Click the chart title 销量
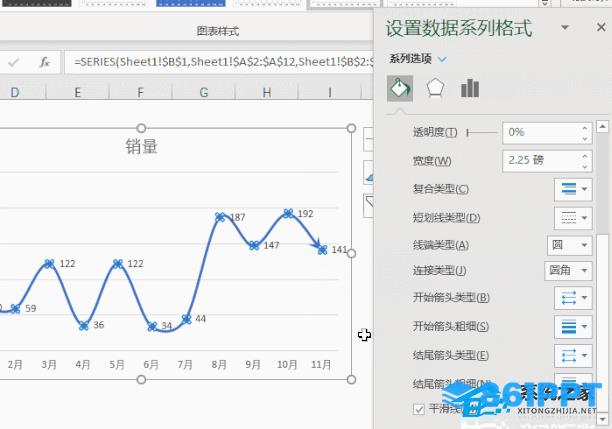Screen dimensions: 612x429 [x=141, y=147]
